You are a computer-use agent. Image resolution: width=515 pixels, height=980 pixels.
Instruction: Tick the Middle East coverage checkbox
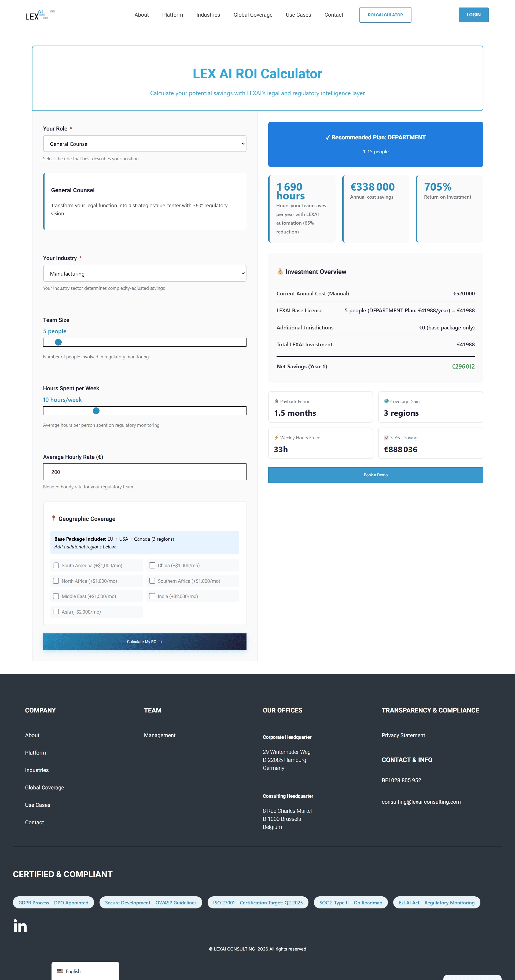point(56,596)
